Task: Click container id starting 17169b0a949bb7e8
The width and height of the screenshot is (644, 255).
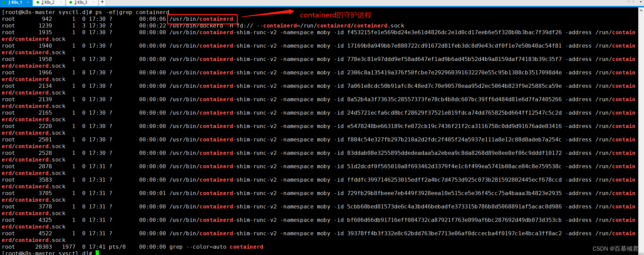Action: [x=454, y=46]
